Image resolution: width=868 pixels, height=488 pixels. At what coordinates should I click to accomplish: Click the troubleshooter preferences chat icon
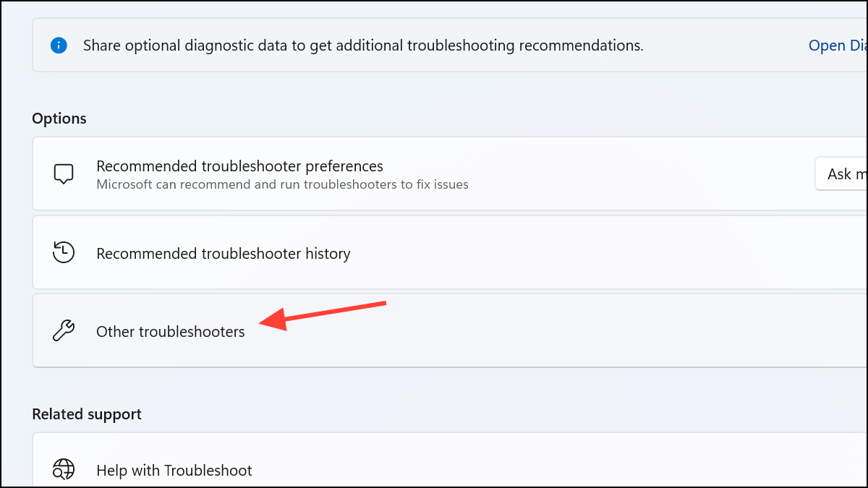(x=64, y=173)
